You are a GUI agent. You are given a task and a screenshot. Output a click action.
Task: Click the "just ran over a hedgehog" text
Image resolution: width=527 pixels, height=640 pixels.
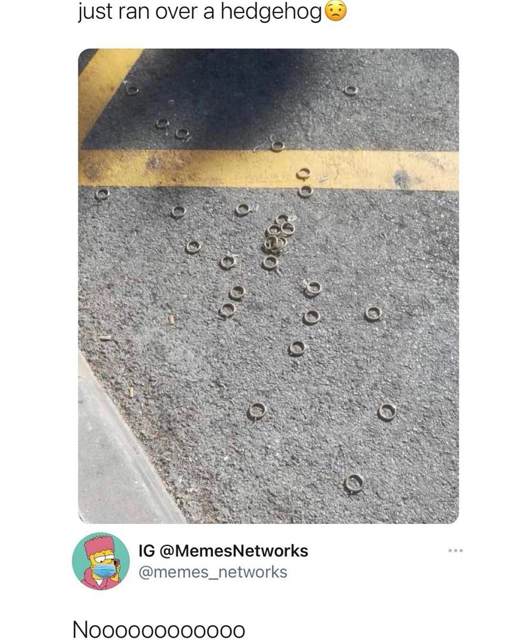coord(200,12)
